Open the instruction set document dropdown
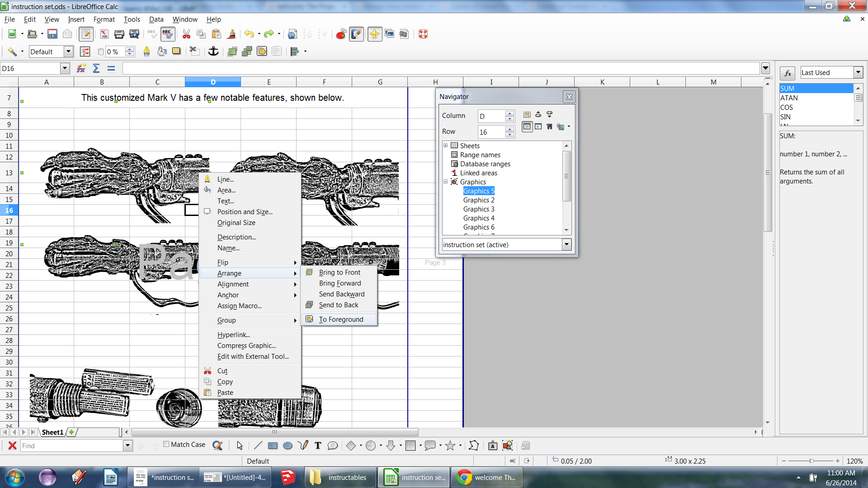The image size is (868, 488). pos(566,244)
